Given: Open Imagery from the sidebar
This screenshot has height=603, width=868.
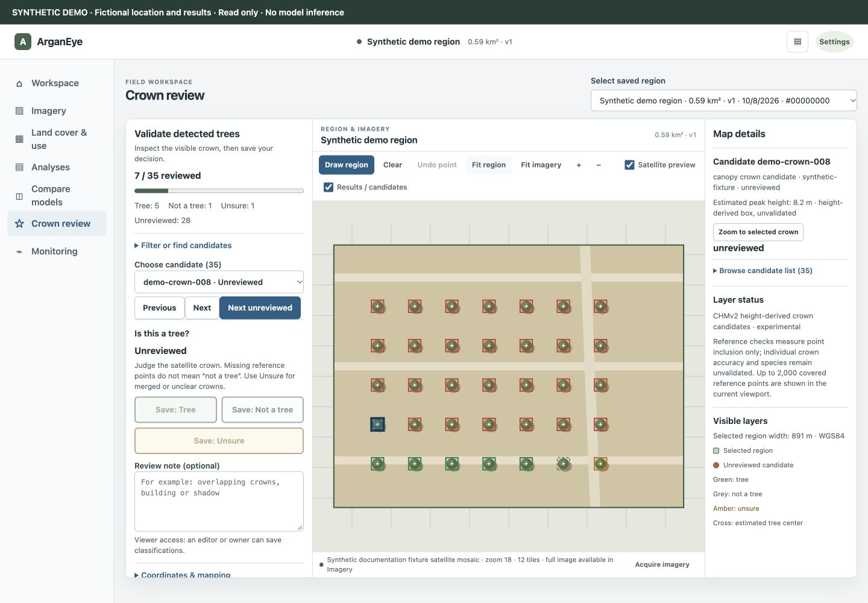Looking at the screenshot, I should pyautogui.click(x=57, y=111).
